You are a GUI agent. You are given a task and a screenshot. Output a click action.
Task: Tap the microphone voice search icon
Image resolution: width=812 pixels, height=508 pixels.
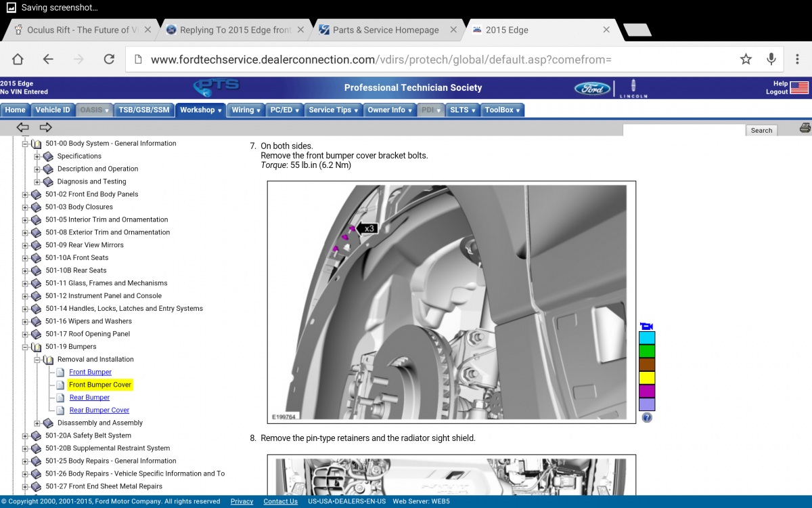(771, 60)
